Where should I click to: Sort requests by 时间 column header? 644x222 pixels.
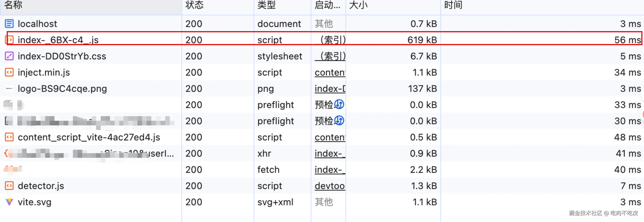[453, 5]
